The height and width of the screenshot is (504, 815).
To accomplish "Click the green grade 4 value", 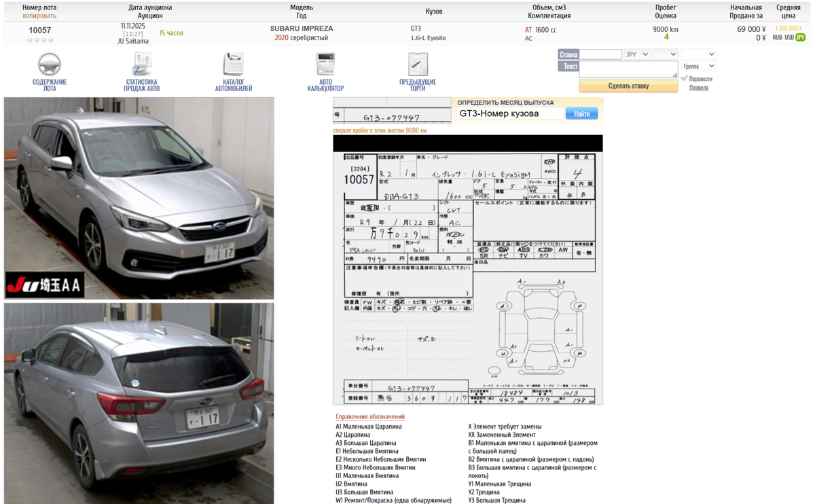I will (666, 37).
